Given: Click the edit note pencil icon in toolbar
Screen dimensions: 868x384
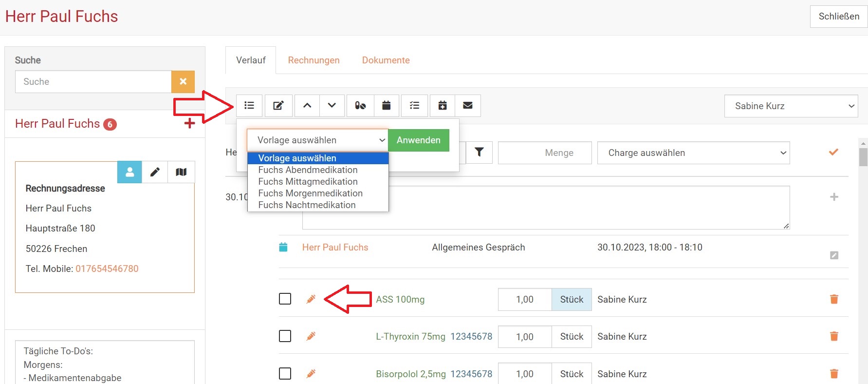Looking at the screenshot, I should pos(278,106).
